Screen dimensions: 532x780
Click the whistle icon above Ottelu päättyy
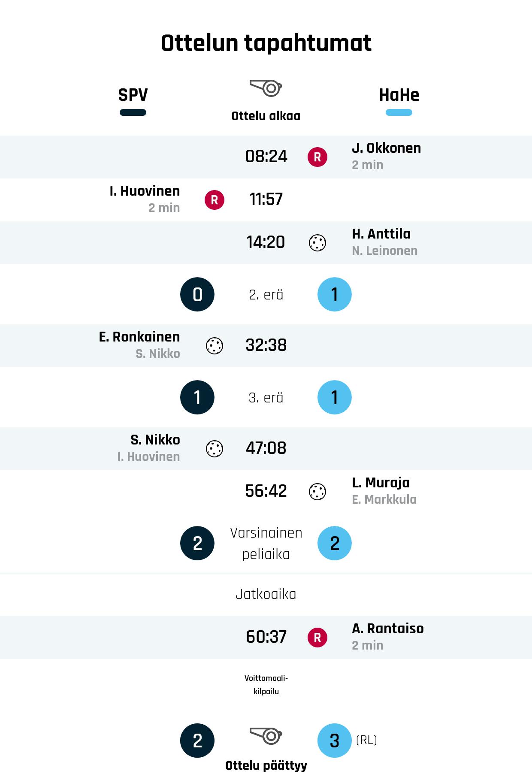click(x=266, y=736)
